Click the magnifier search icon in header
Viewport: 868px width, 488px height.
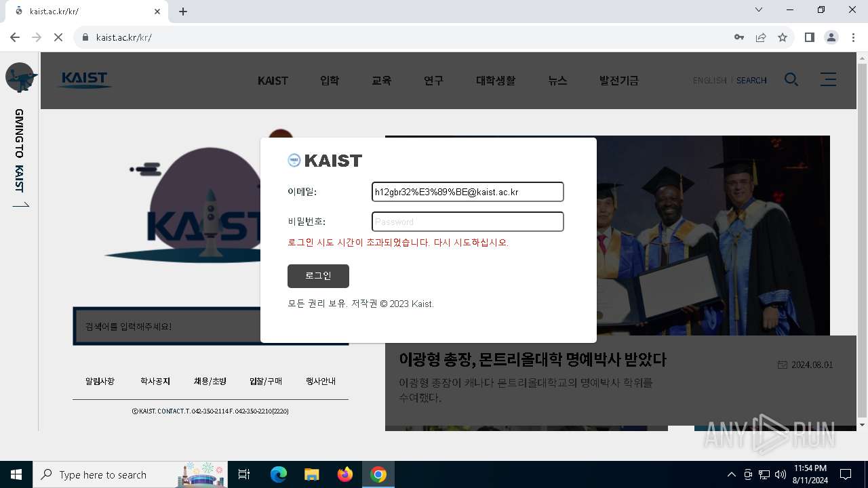791,80
